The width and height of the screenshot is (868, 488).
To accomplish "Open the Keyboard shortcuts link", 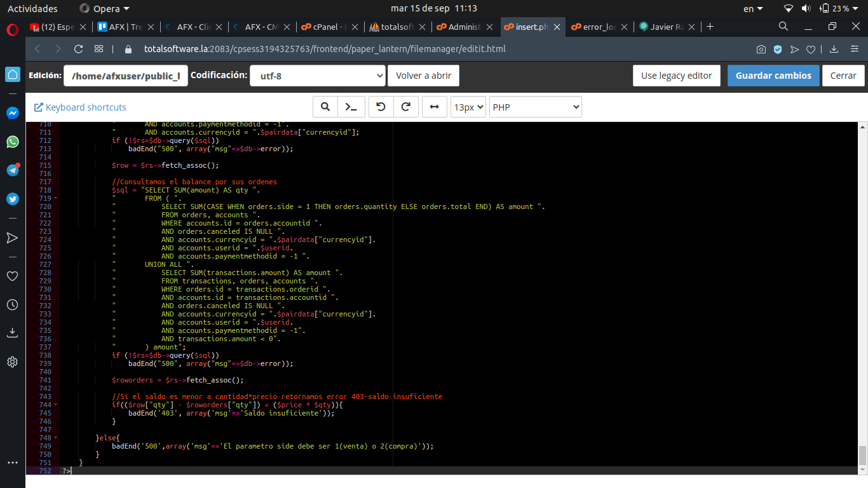I will coord(80,107).
